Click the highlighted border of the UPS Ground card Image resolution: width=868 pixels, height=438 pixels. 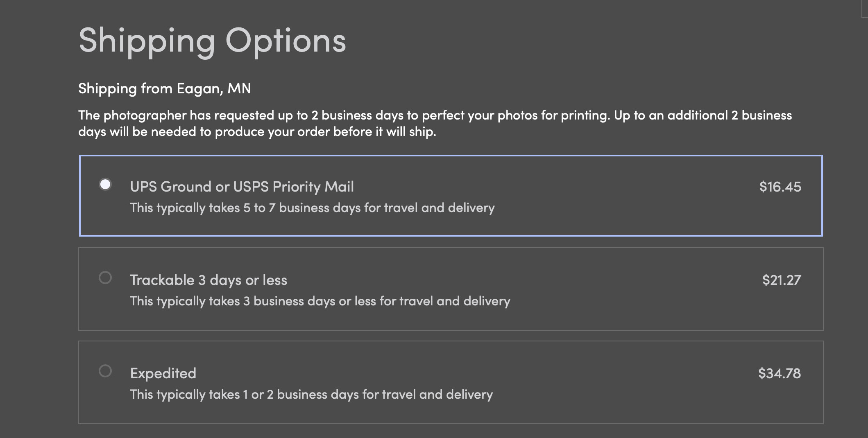451,156
